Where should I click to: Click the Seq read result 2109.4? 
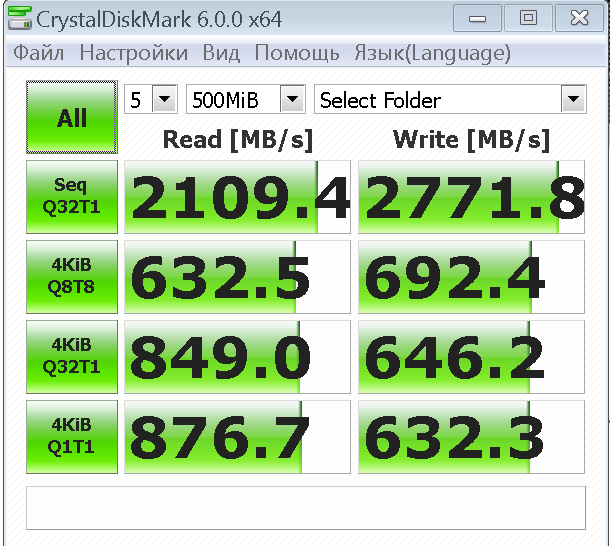point(237,197)
